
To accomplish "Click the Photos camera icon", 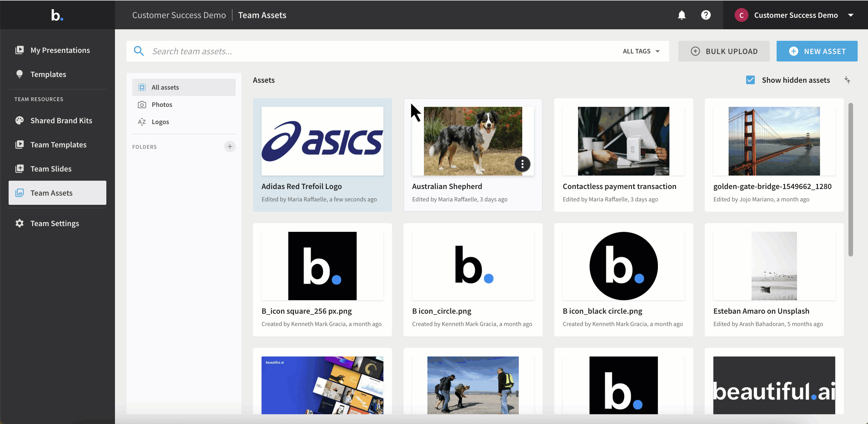I will (142, 104).
